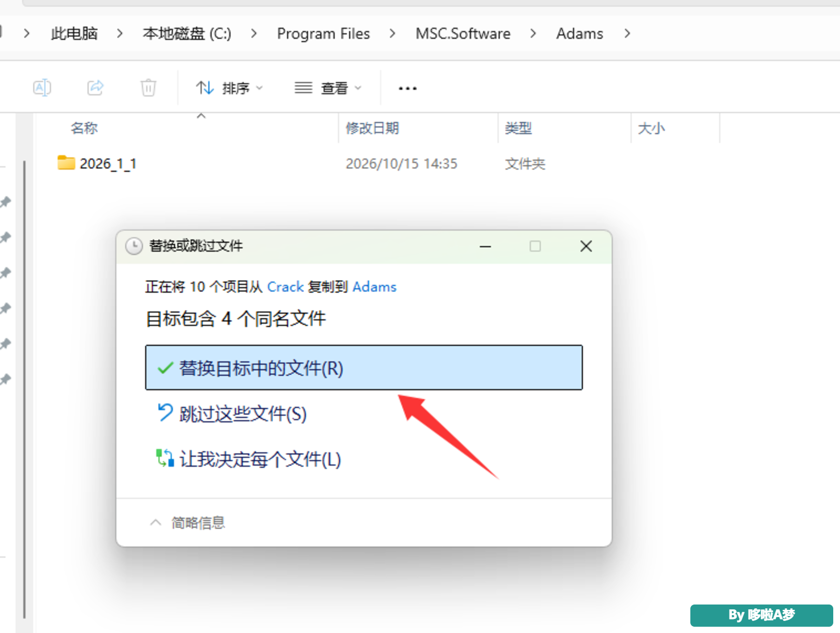Image resolution: width=840 pixels, height=633 pixels.
Task: Click the rename icon in the toolbar
Action: (x=42, y=88)
